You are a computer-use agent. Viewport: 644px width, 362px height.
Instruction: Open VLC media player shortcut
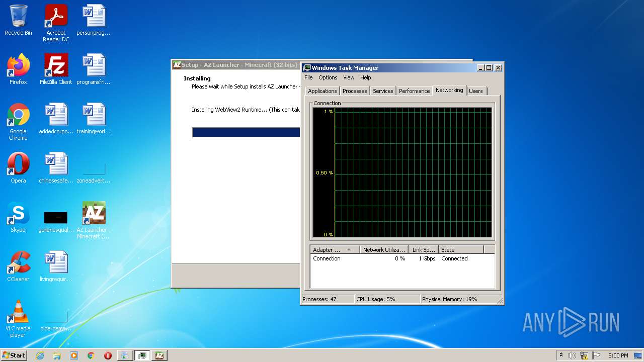[18, 319]
